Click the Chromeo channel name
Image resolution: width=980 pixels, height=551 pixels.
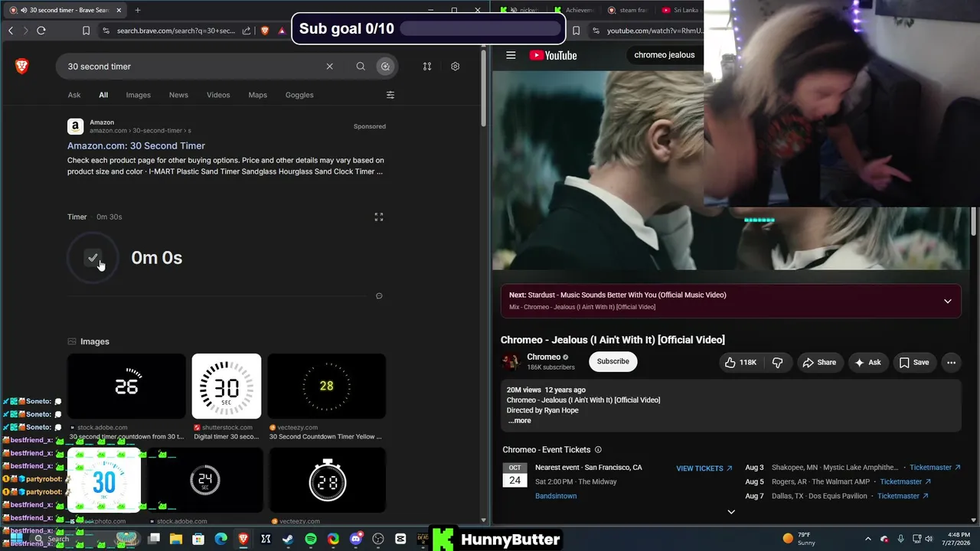(x=544, y=357)
